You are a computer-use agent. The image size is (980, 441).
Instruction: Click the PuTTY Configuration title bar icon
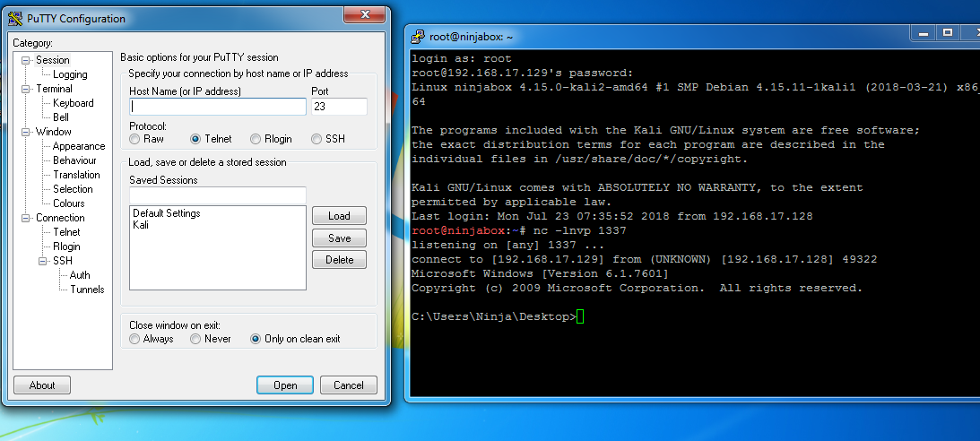[15, 18]
